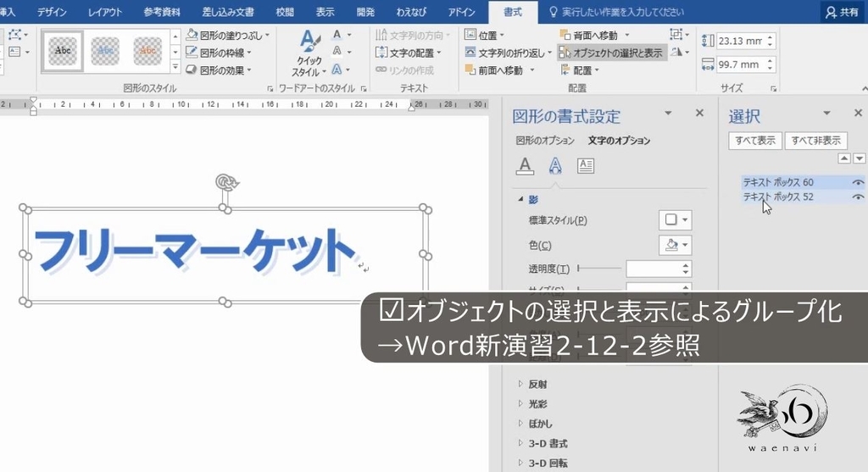Open the 参考資料 ribbon tab
Image resolution: width=868 pixels, height=472 pixels.
(x=162, y=12)
